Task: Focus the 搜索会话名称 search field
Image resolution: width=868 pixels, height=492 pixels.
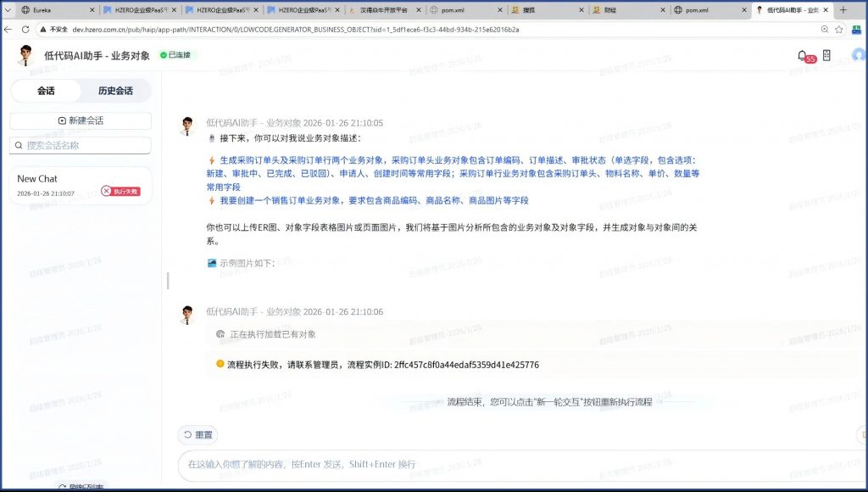Action: [x=85, y=146]
